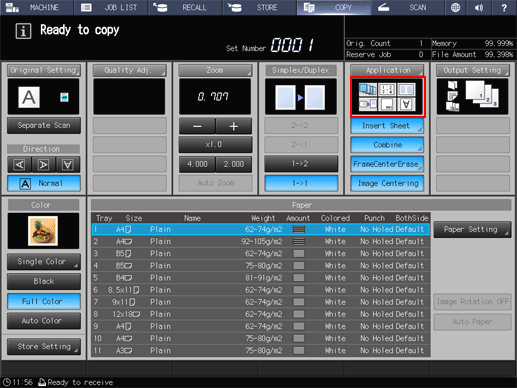
Task: Toggle Normal original direction
Action: click(x=44, y=183)
